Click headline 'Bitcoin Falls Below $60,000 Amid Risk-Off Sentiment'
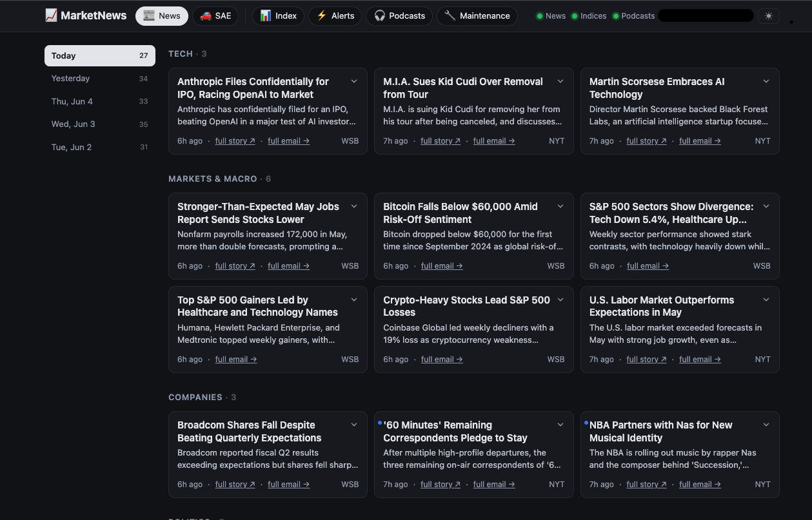This screenshot has width=812, height=520. pos(460,213)
